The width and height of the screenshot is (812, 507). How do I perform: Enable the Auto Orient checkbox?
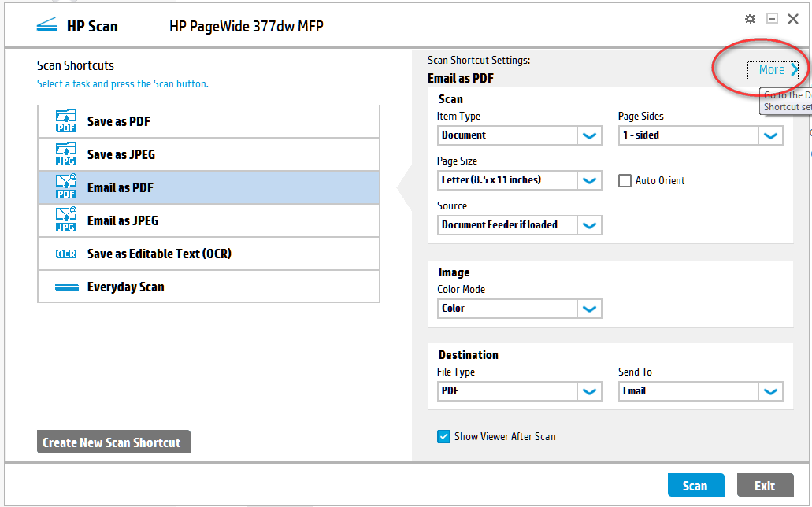tap(625, 180)
